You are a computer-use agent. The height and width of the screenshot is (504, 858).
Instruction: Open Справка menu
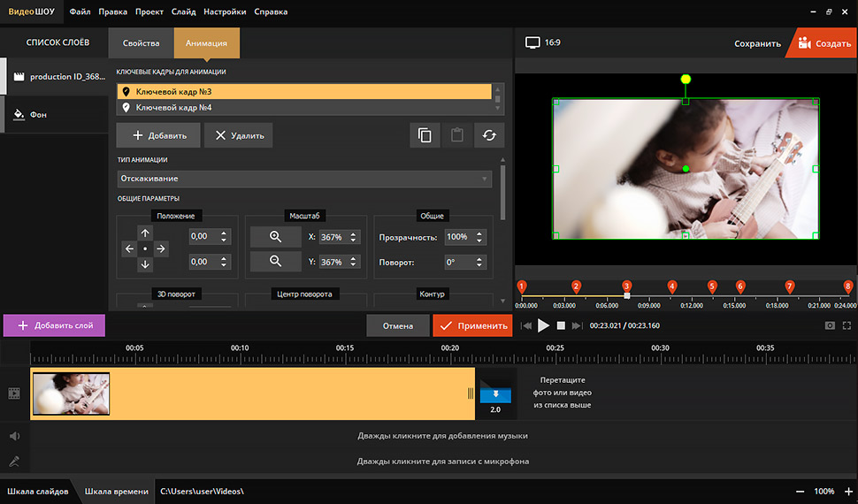pyautogui.click(x=271, y=11)
